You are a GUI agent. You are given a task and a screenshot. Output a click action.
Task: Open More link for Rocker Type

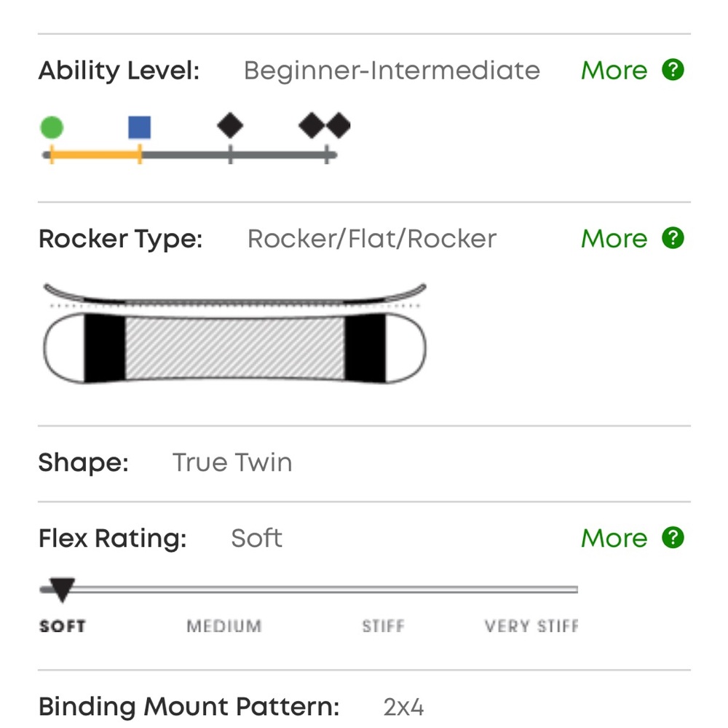click(x=614, y=239)
